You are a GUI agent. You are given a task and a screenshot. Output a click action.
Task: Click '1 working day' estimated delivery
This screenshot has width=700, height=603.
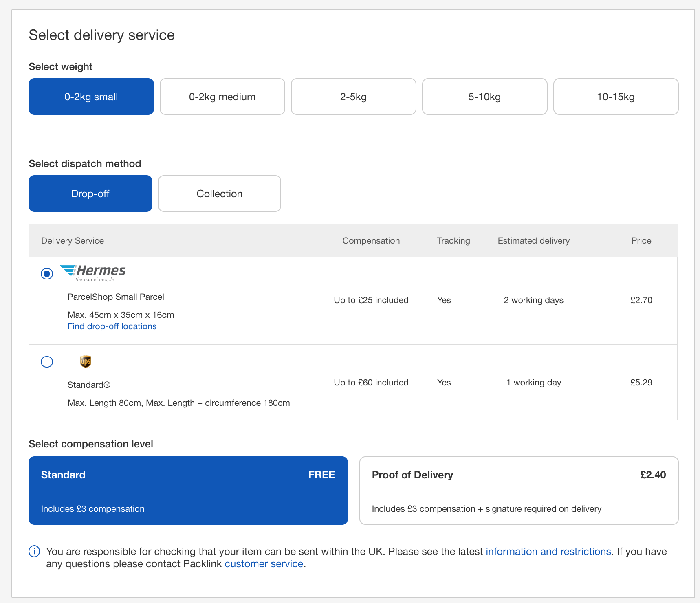click(534, 383)
